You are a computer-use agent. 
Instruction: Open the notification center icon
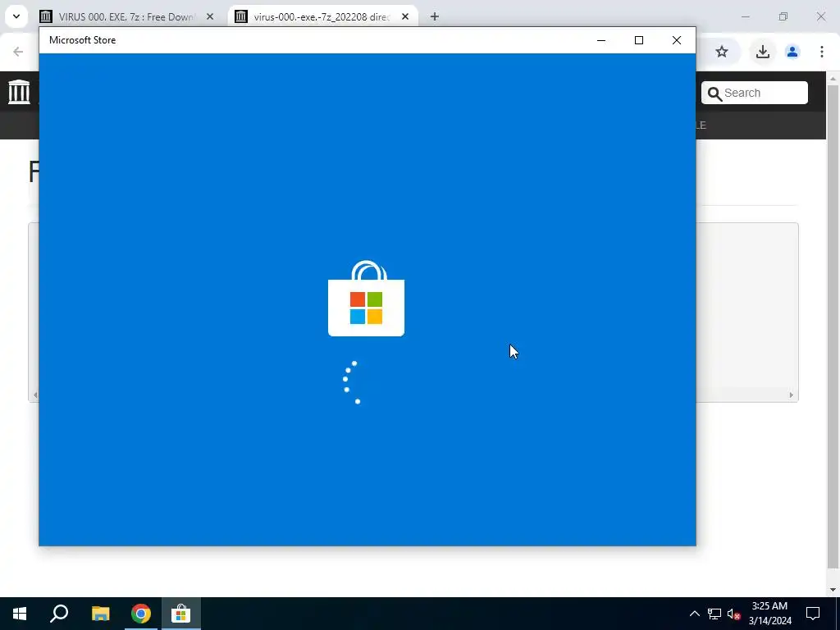(x=813, y=614)
